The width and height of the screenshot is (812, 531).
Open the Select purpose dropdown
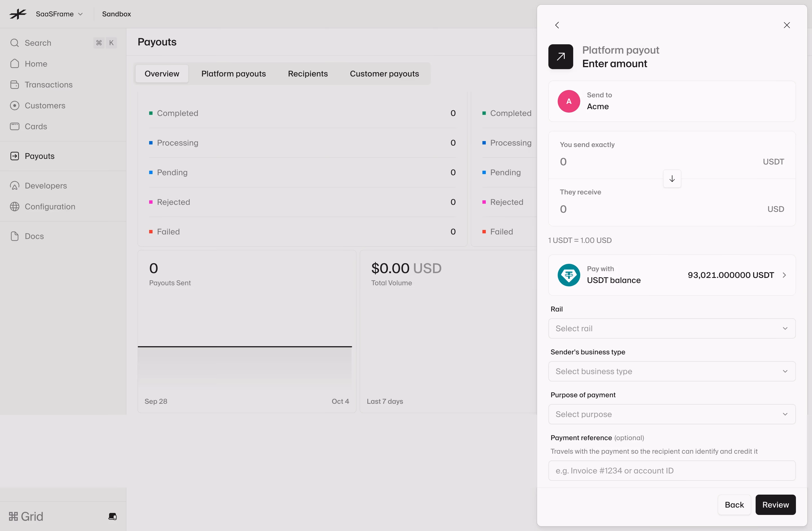click(672, 414)
